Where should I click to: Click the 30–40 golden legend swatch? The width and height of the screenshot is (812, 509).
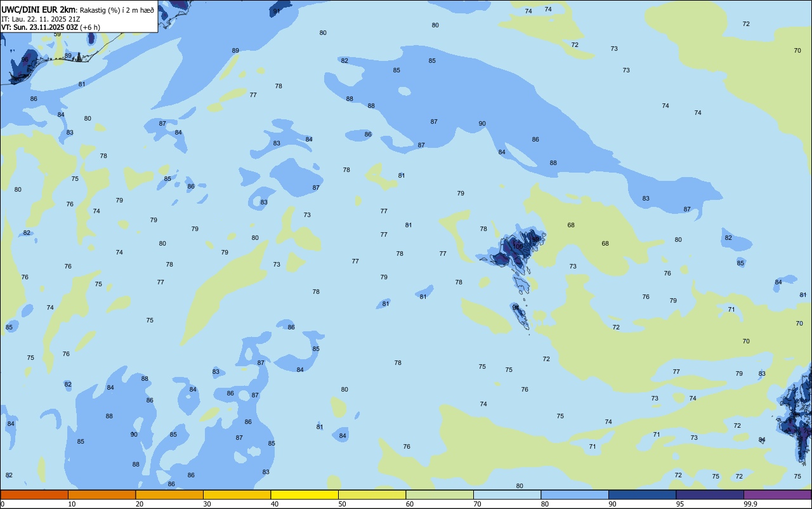[x=237, y=494]
